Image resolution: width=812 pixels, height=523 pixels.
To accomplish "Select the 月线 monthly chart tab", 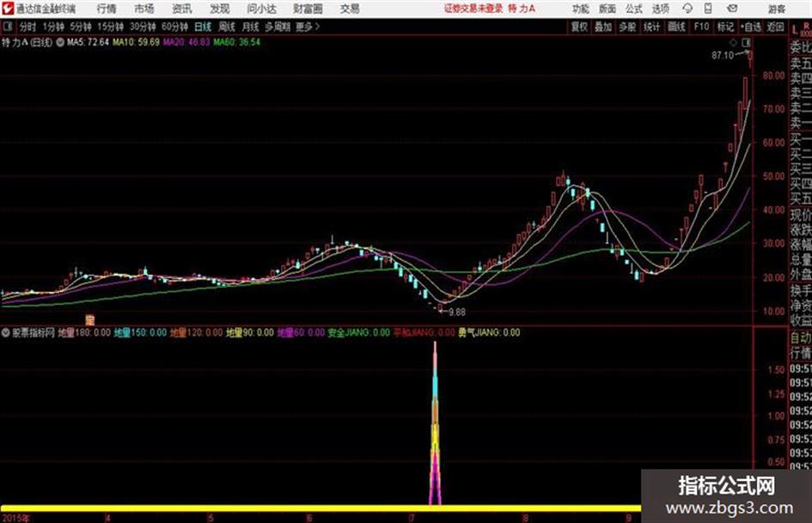I will point(251,27).
